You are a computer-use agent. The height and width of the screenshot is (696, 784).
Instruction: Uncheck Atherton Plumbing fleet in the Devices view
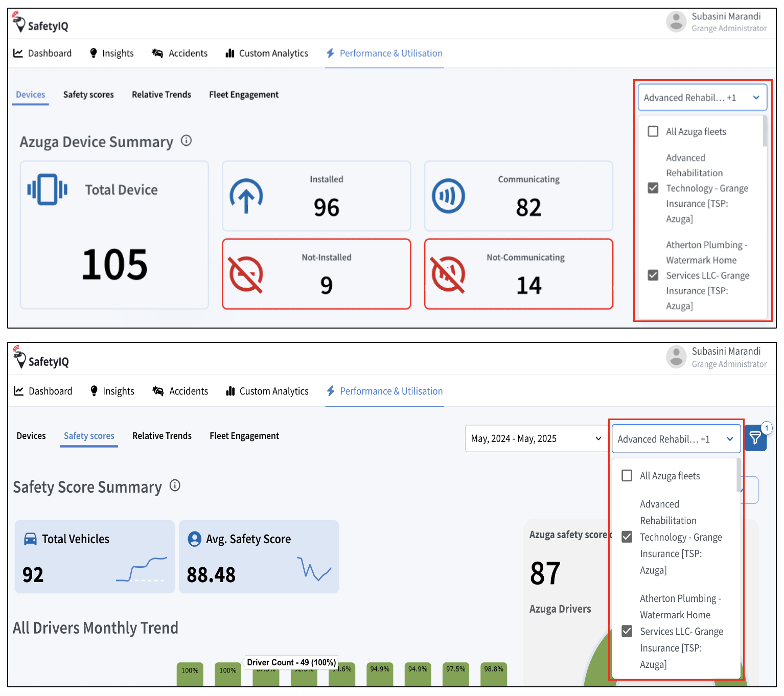tap(653, 275)
